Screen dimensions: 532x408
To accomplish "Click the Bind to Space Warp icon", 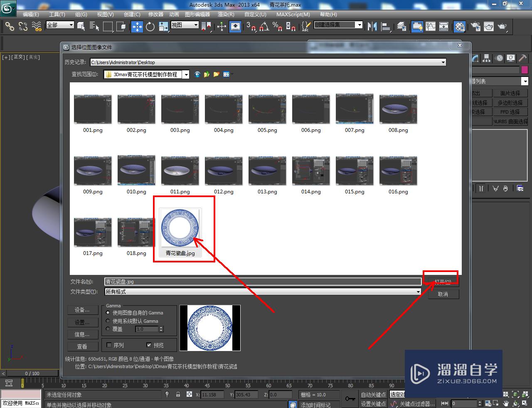I will pyautogui.click(x=37, y=27).
